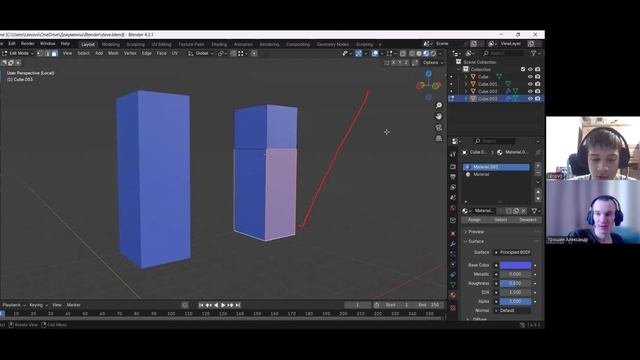Click the material Deselect button
This screenshot has width=640, height=360.
(528, 220)
